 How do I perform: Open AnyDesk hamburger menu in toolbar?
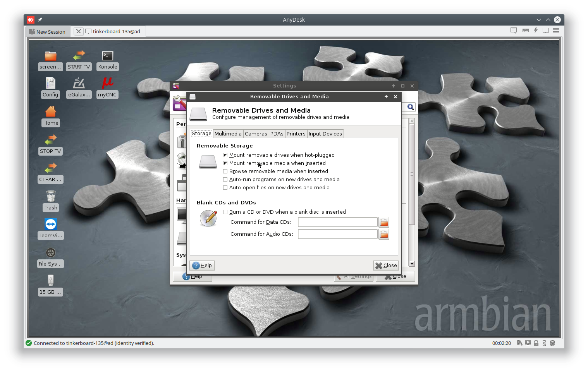(x=556, y=31)
